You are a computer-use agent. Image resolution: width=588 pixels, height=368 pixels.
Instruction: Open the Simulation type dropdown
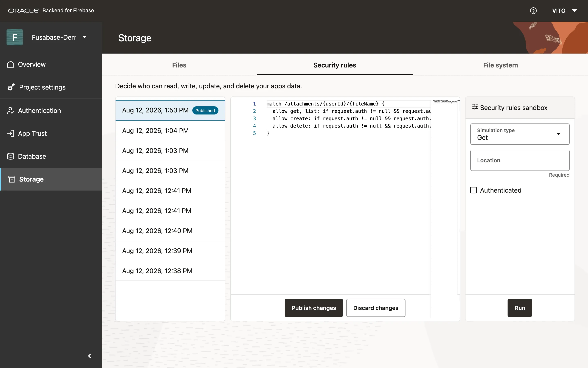(x=520, y=134)
